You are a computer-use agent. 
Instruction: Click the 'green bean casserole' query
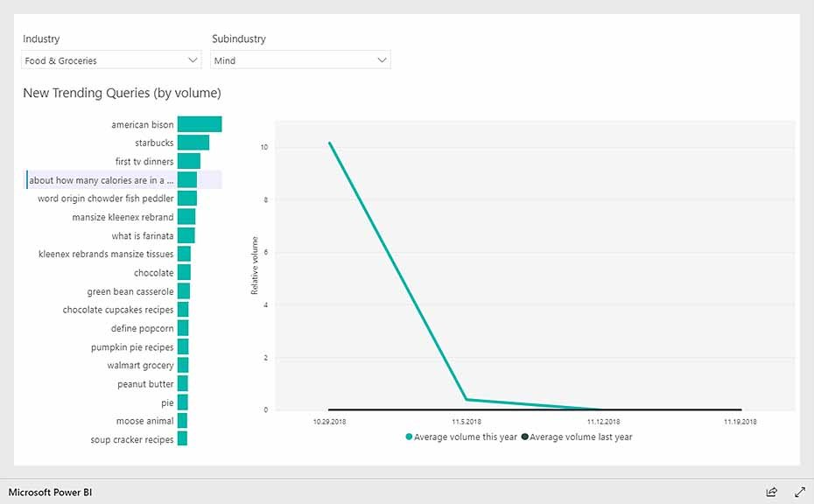(130, 291)
